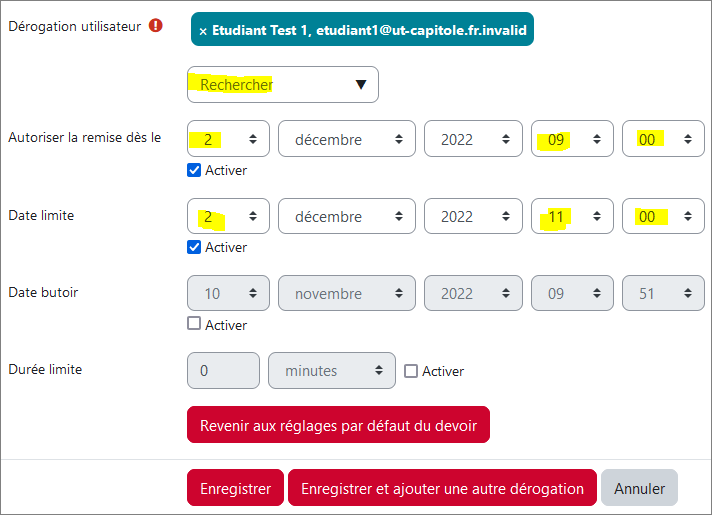712x515 pixels.
Task: Open the Date limite minute dropdown
Action: tap(663, 217)
